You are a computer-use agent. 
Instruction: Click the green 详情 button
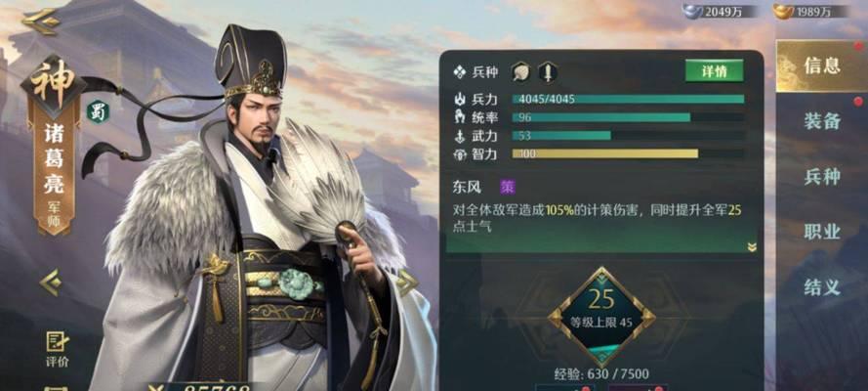(x=714, y=71)
